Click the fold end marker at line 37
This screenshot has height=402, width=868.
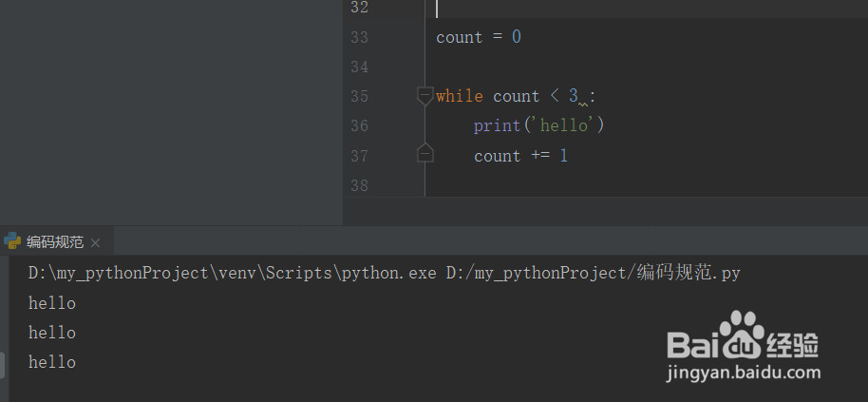[x=425, y=154]
